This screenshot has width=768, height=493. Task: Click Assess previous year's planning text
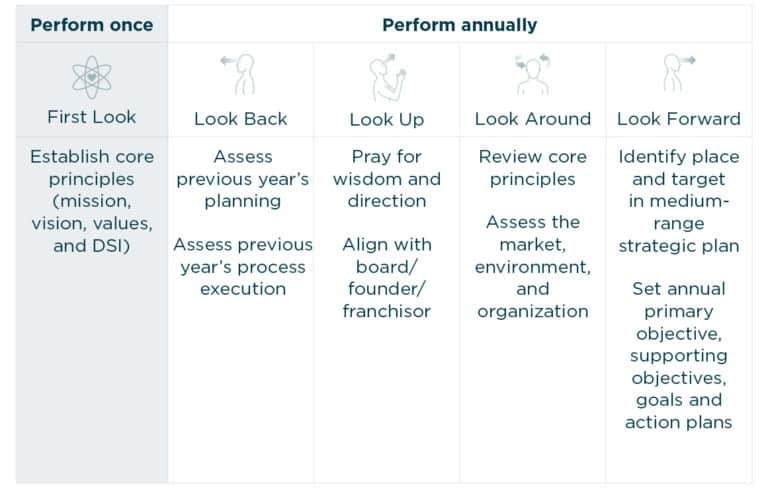tap(241, 179)
